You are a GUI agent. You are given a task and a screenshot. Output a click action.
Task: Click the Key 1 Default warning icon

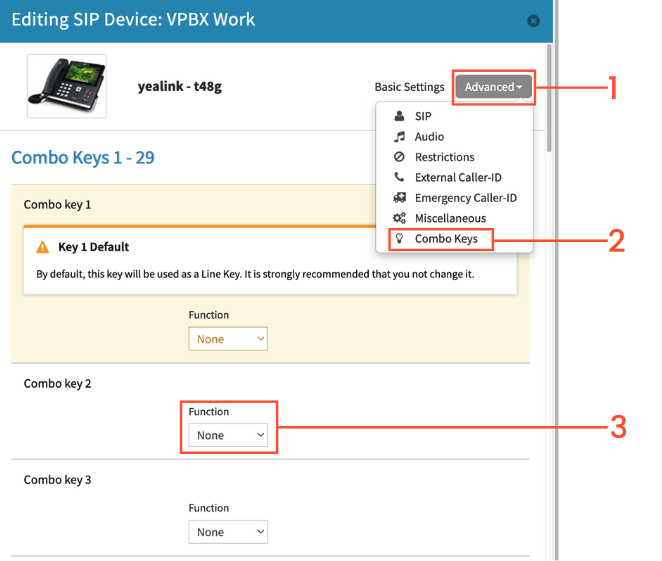(43, 247)
